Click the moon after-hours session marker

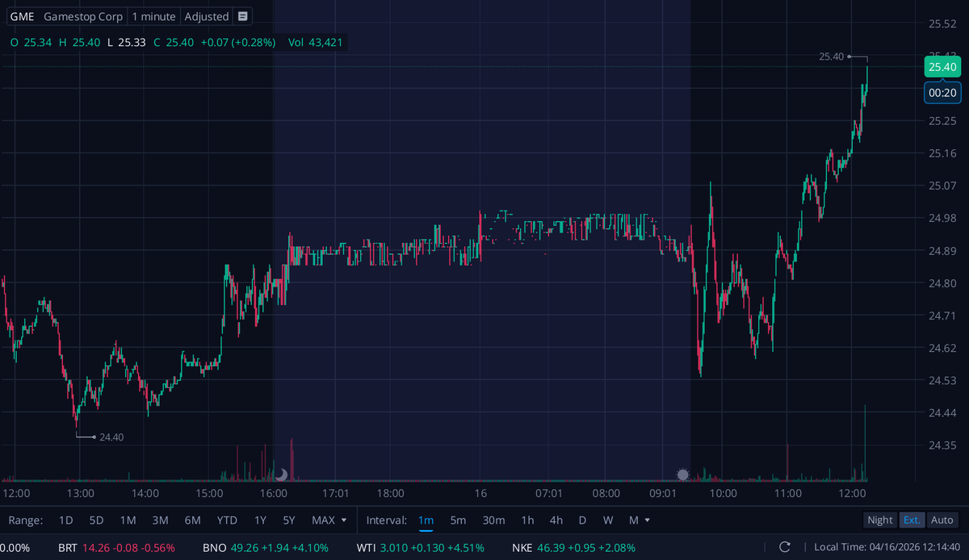282,474
